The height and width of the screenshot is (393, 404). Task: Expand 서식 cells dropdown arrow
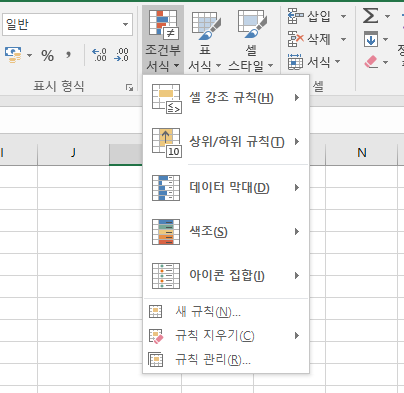[x=337, y=62]
